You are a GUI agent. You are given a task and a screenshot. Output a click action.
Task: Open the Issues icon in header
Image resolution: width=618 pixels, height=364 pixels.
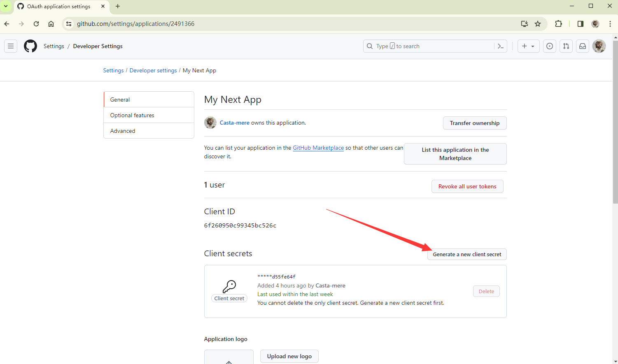click(x=550, y=46)
